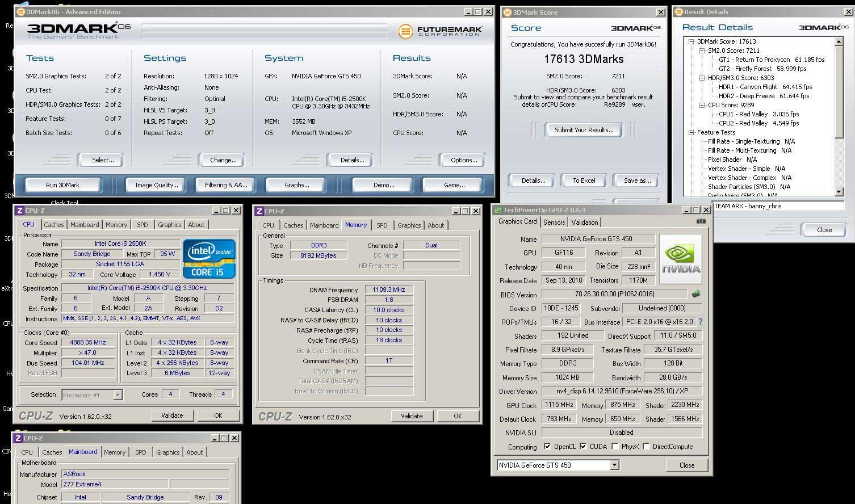Select Fill Rate - Multi-Texturing row

pyautogui.click(x=749, y=150)
